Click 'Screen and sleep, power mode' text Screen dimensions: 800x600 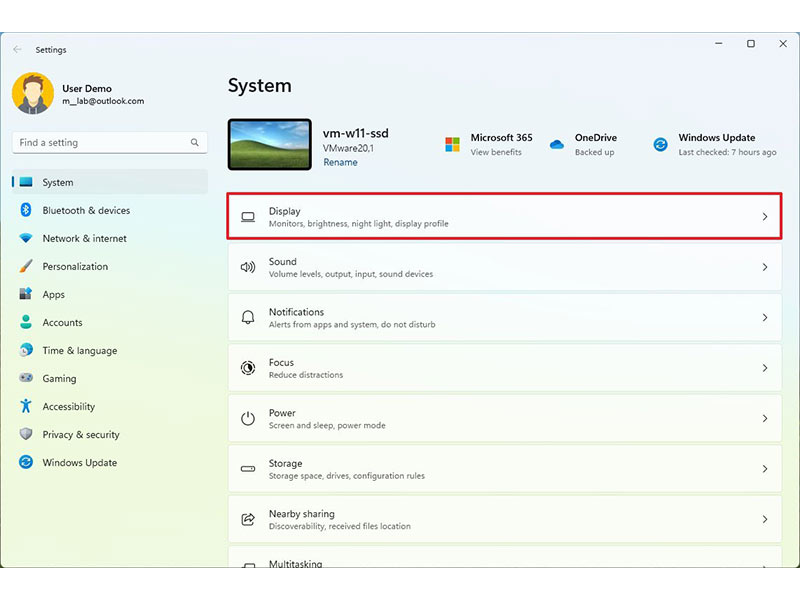[327, 426]
